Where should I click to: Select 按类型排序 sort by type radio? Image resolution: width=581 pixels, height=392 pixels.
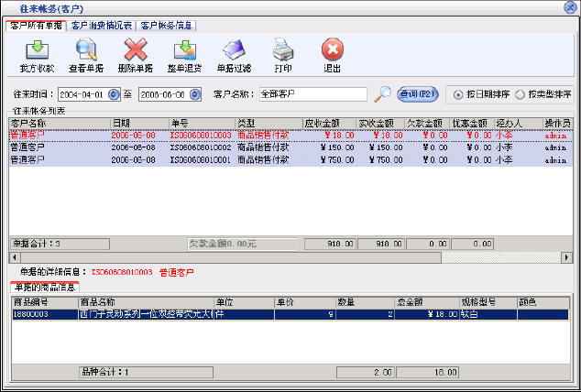click(x=520, y=94)
